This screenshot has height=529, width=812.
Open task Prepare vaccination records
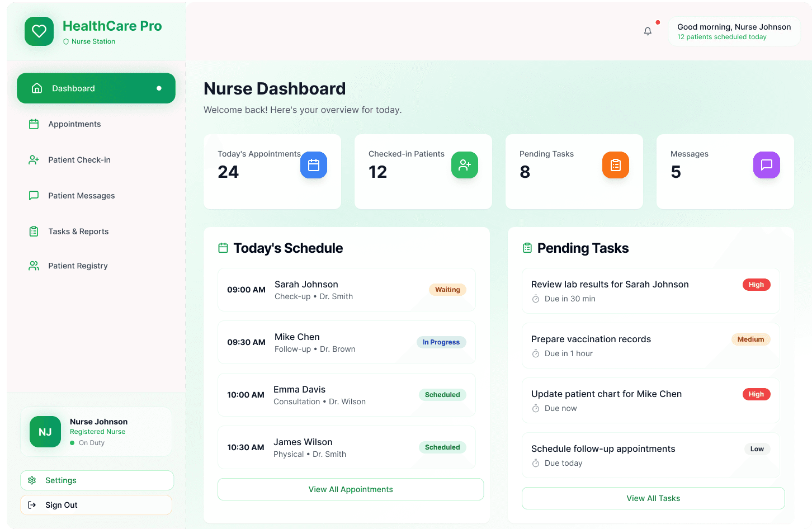pos(651,346)
